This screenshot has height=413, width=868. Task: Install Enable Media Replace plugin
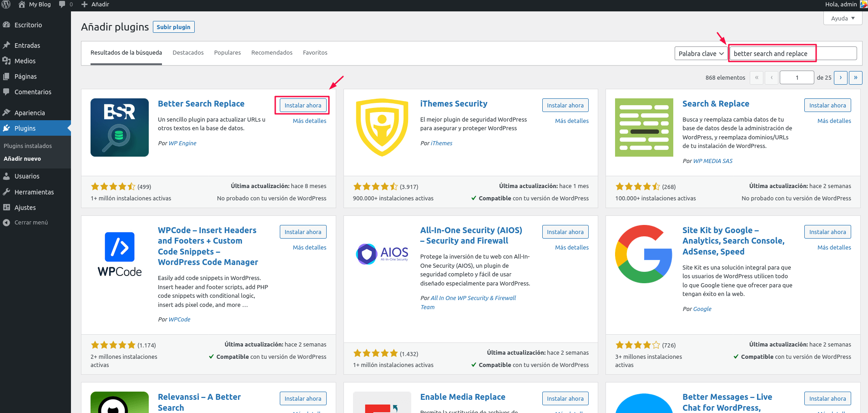click(x=565, y=398)
